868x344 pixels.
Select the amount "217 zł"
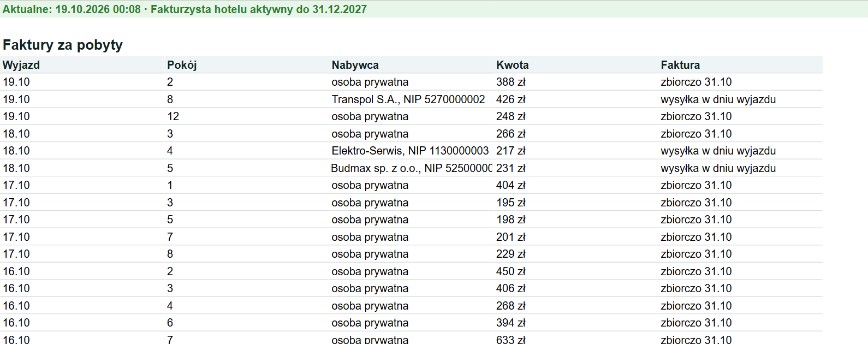[511, 151]
